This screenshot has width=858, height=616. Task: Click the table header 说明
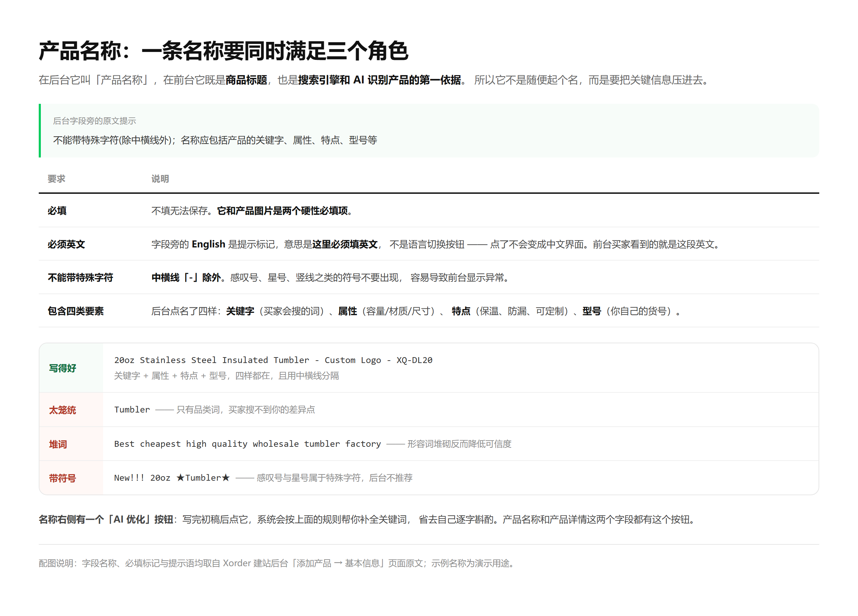(160, 179)
